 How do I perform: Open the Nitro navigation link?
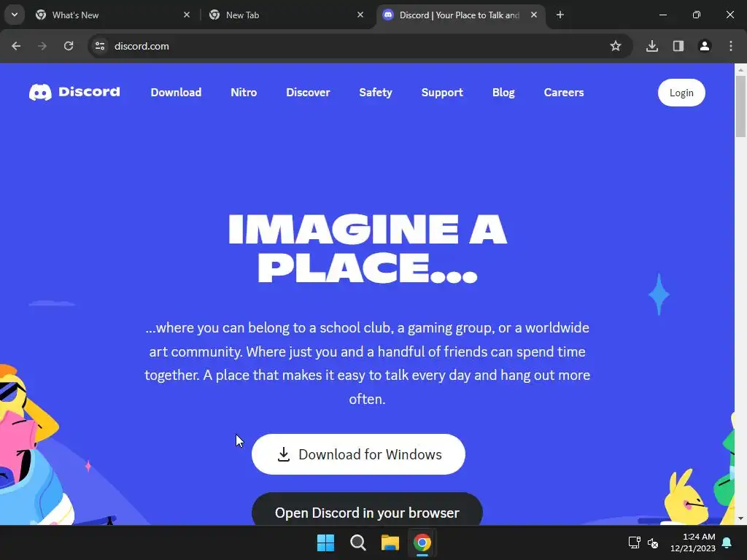[244, 93]
